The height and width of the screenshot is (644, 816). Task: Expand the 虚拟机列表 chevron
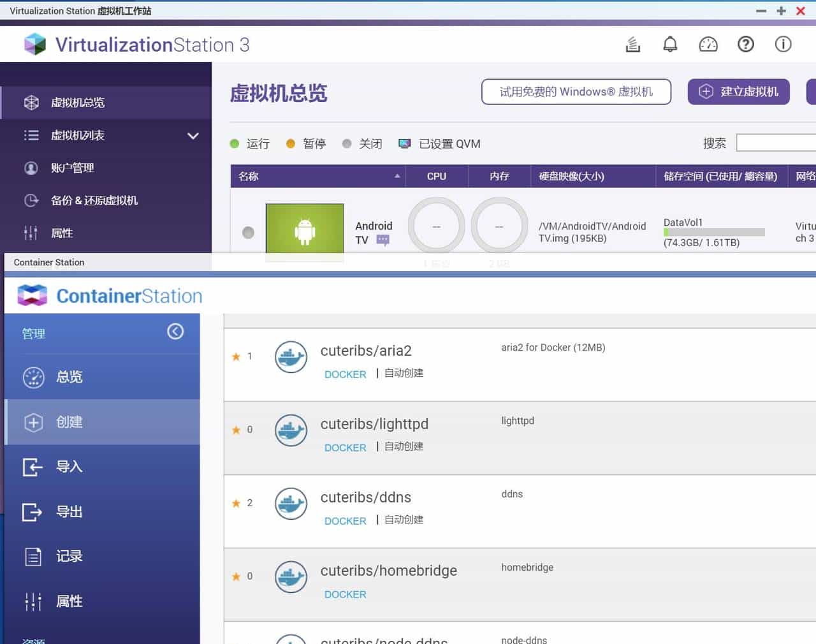193,136
